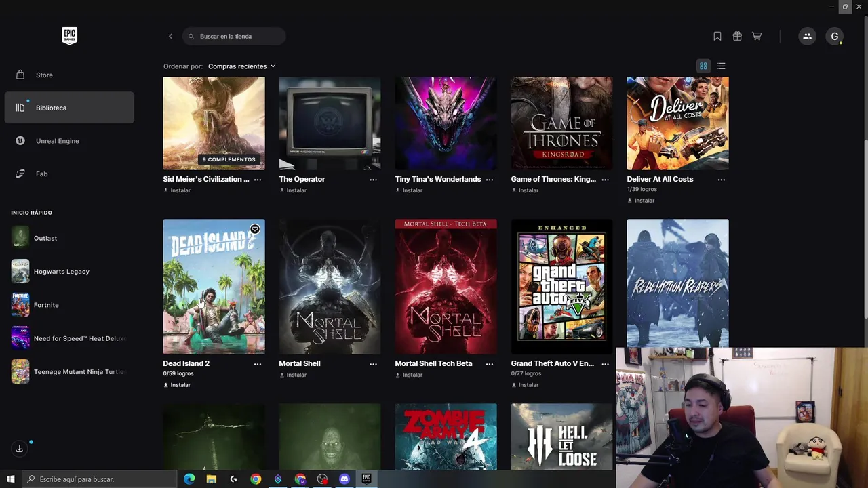Image resolution: width=868 pixels, height=488 pixels.
Task: Install The Operator
Action: click(x=293, y=190)
